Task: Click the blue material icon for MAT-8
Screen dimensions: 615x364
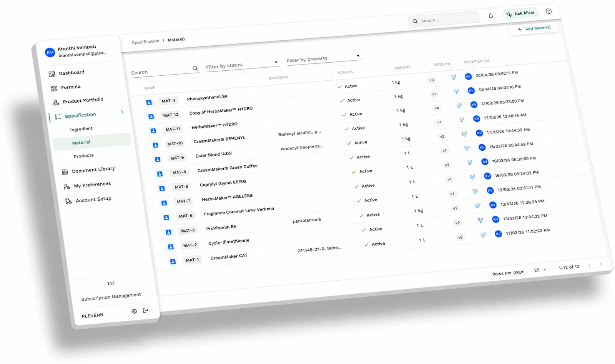Action: point(160,174)
